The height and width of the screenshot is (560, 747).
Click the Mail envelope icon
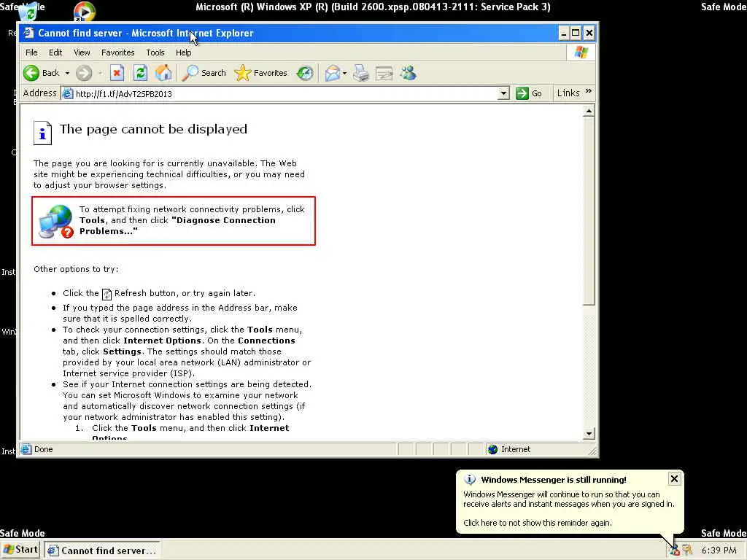(x=333, y=73)
